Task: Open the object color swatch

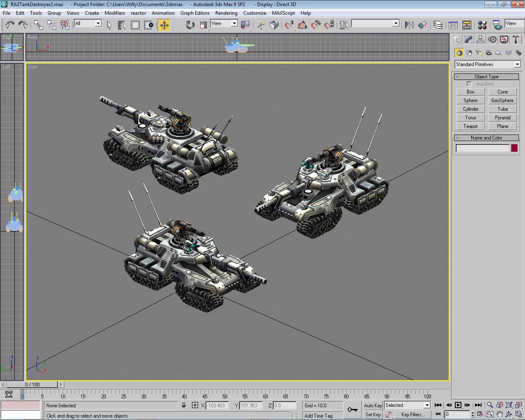Action: point(514,148)
